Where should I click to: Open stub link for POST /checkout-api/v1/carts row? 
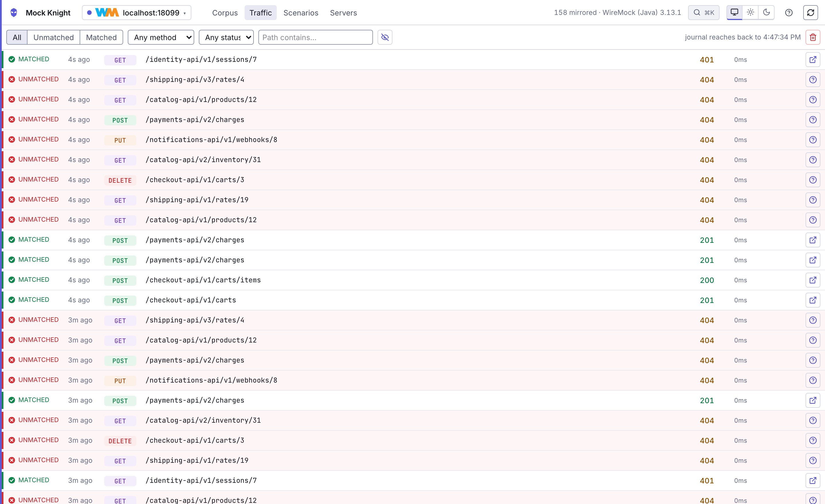(813, 300)
